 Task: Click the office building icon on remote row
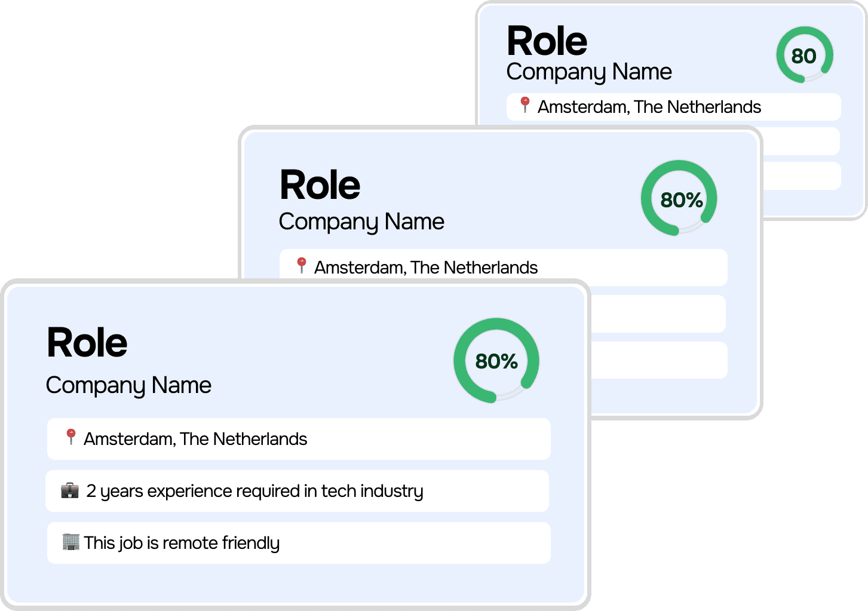(70, 542)
